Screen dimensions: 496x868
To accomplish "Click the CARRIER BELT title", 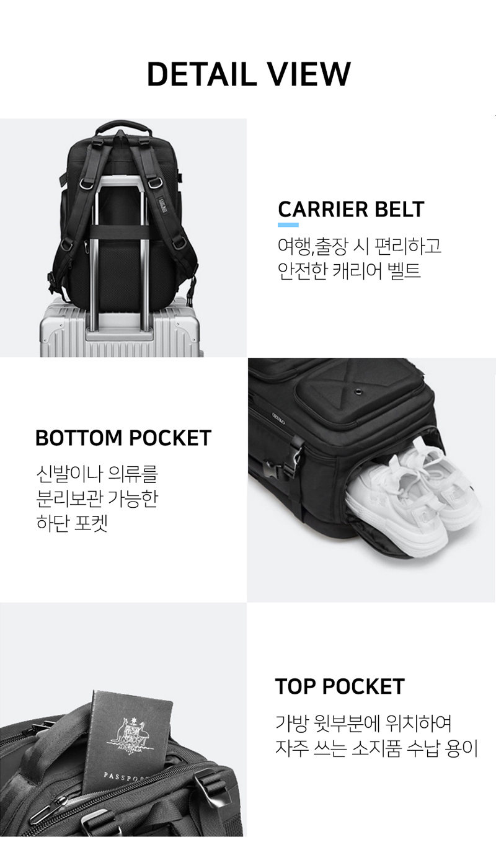I will click(x=351, y=210).
